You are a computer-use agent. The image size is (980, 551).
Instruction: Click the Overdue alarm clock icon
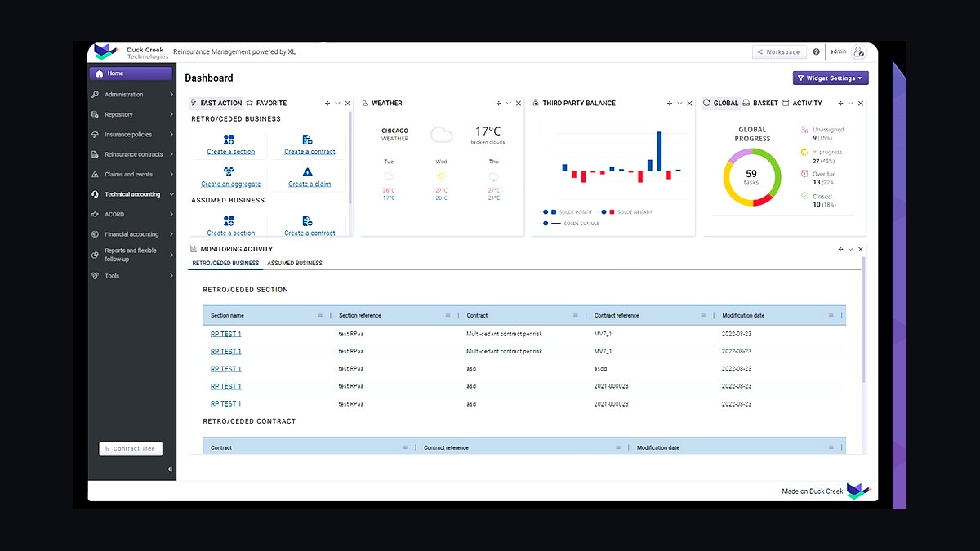pyautogui.click(x=805, y=174)
